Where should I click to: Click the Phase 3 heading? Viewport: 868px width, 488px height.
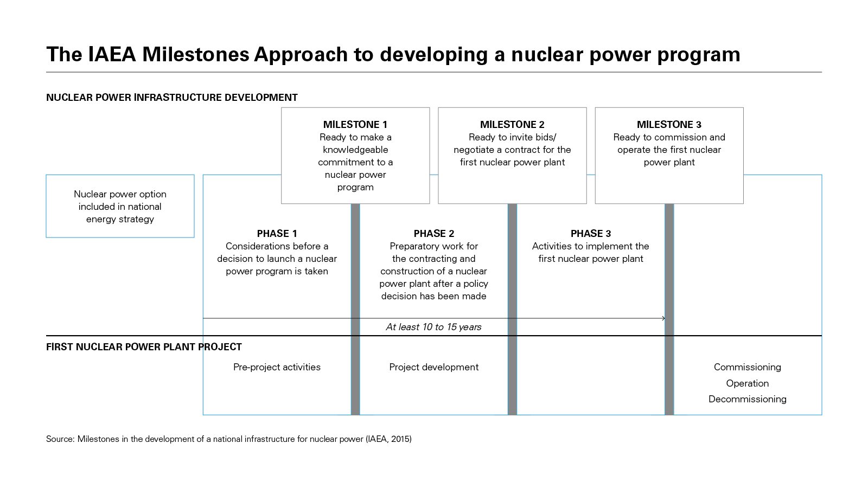pos(590,234)
